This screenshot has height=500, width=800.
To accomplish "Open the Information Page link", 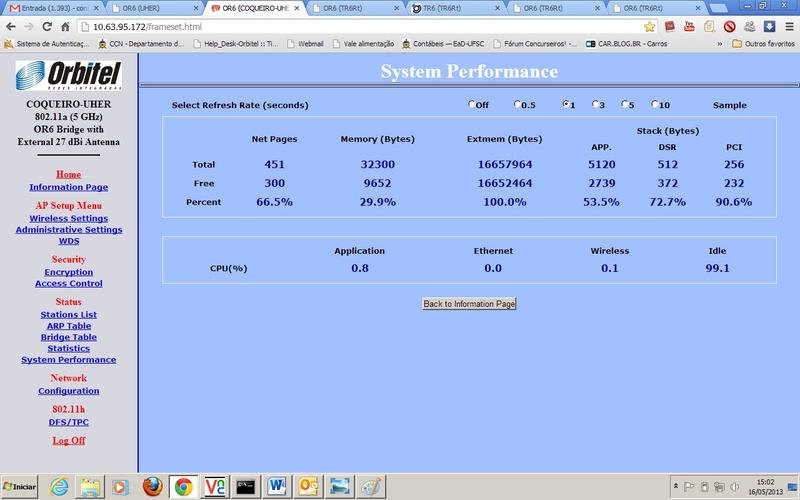I will (68, 187).
